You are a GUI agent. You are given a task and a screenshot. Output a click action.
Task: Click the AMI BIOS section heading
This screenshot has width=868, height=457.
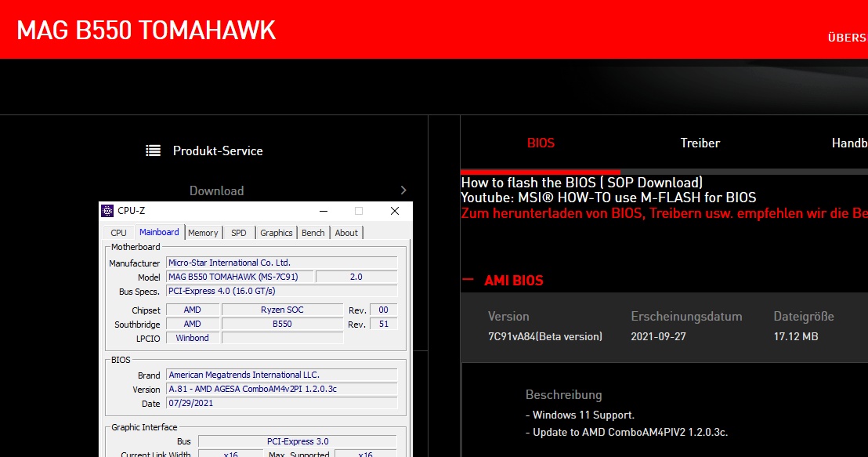(x=514, y=281)
